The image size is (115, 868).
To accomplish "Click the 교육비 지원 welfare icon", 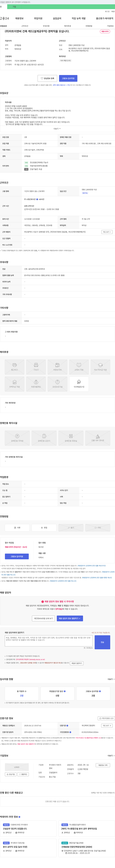I will pos(79,367).
